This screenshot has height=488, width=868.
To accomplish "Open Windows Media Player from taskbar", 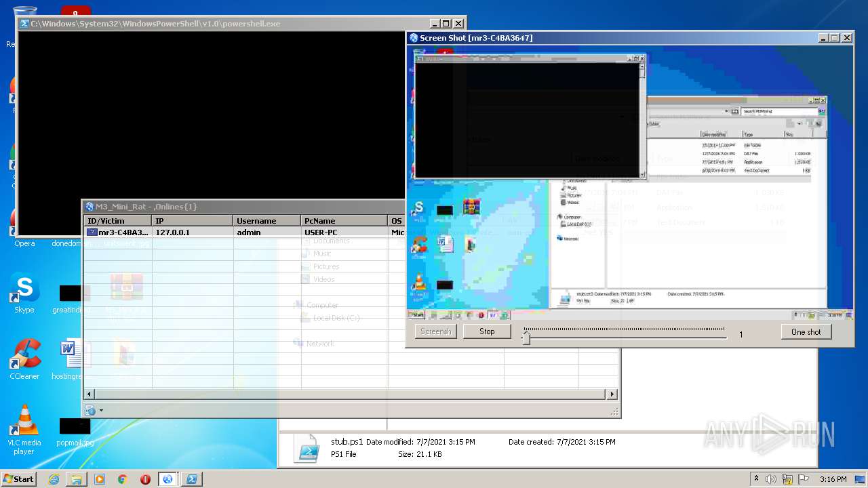I will (x=100, y=479).
